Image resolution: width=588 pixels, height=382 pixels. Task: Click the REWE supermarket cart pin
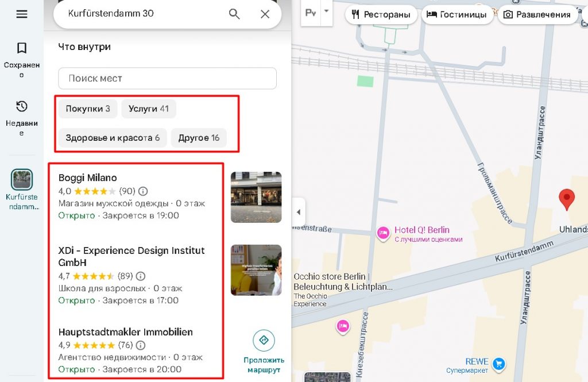pos(499,364)
